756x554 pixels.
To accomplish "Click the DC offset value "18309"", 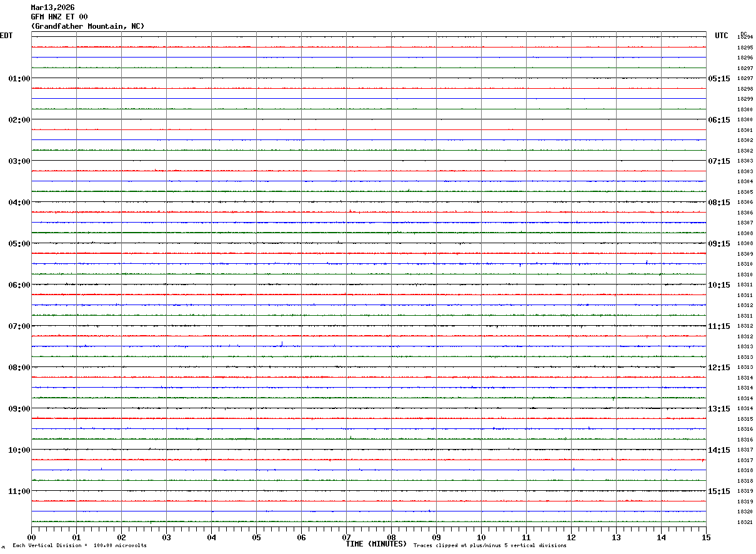I will point(745,254).
